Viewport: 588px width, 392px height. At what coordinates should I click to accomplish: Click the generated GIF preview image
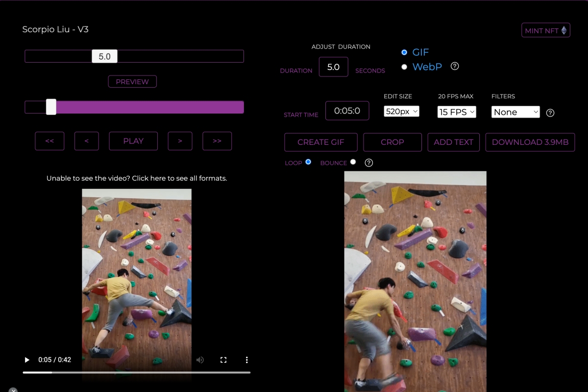416,281
